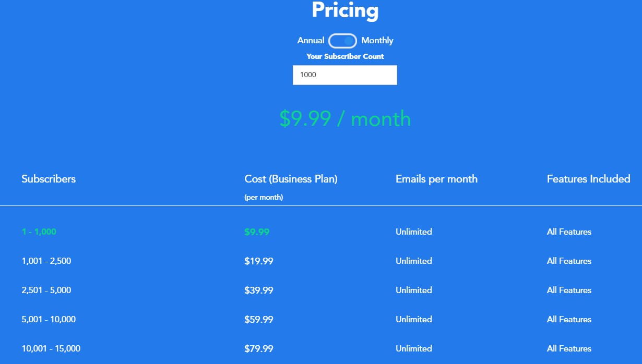Click the Subscribers column header
The width and height of the screenshot is (642, 364).
coord(49,179)
